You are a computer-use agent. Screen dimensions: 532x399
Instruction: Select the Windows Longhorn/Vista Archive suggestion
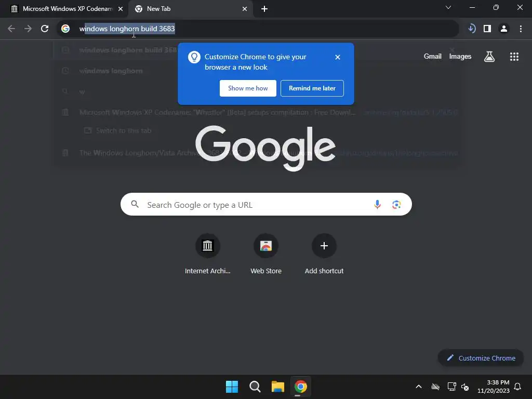257,153
